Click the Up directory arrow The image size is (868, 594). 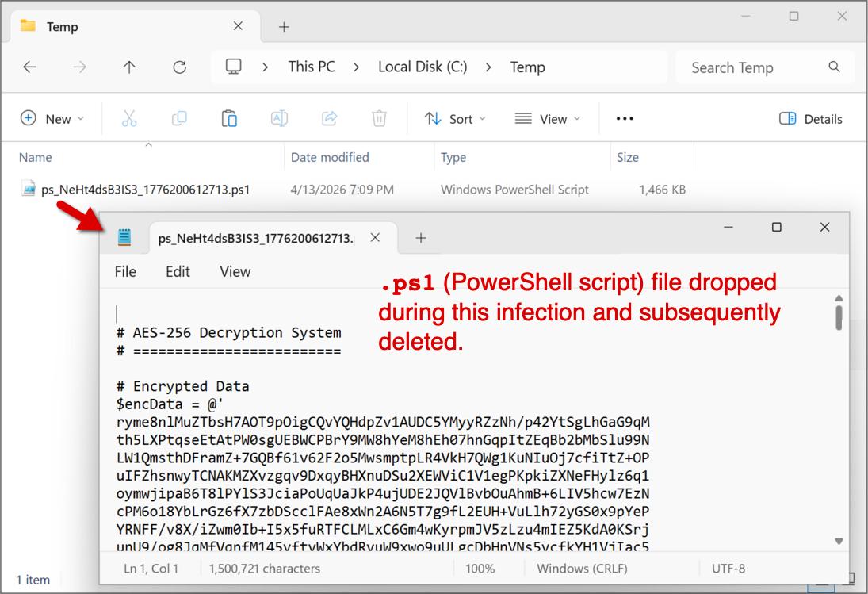tap(129, 67)
